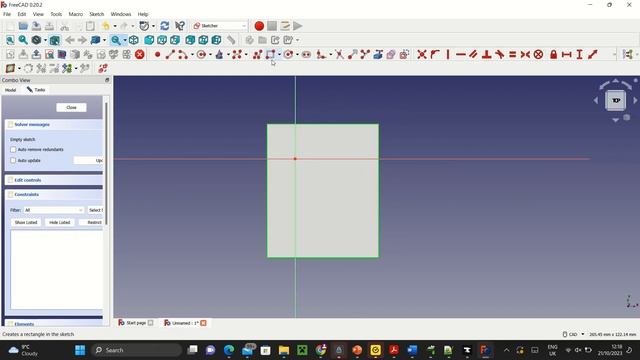Click the TOP face of navigation cube

click(616, 100)
